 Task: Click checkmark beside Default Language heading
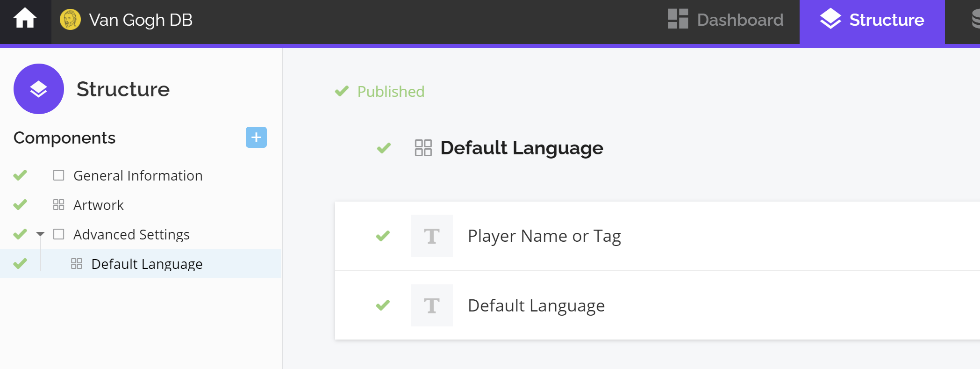click(384, 148)
